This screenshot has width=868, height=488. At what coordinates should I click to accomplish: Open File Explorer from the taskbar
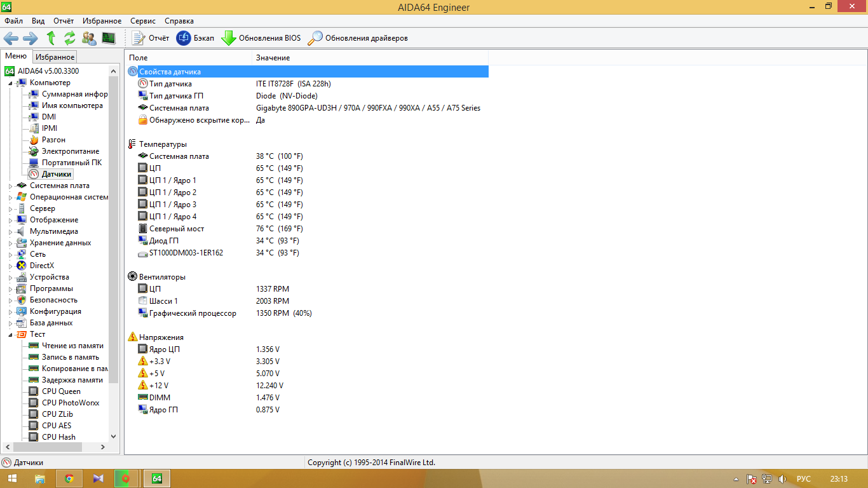[x=40, y=478]
